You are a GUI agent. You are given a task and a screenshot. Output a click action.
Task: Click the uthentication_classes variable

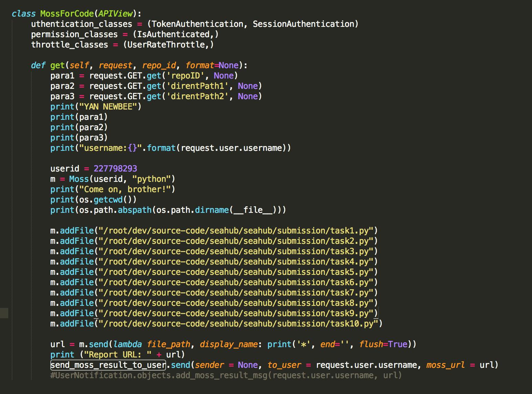click(82, 24)
